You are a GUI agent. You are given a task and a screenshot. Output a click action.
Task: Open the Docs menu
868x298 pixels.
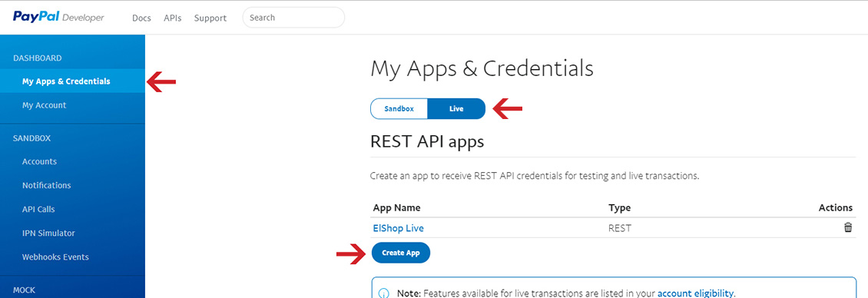(141, 18)
